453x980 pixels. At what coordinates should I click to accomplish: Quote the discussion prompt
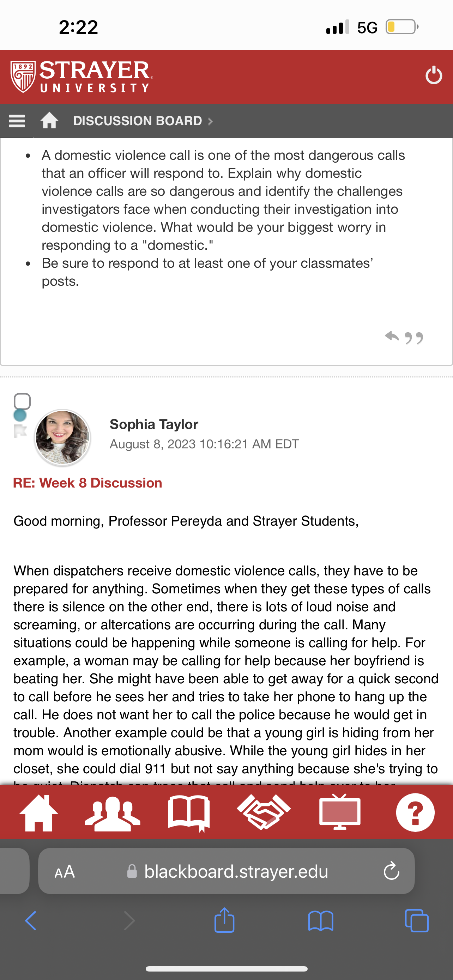[414, 338]
